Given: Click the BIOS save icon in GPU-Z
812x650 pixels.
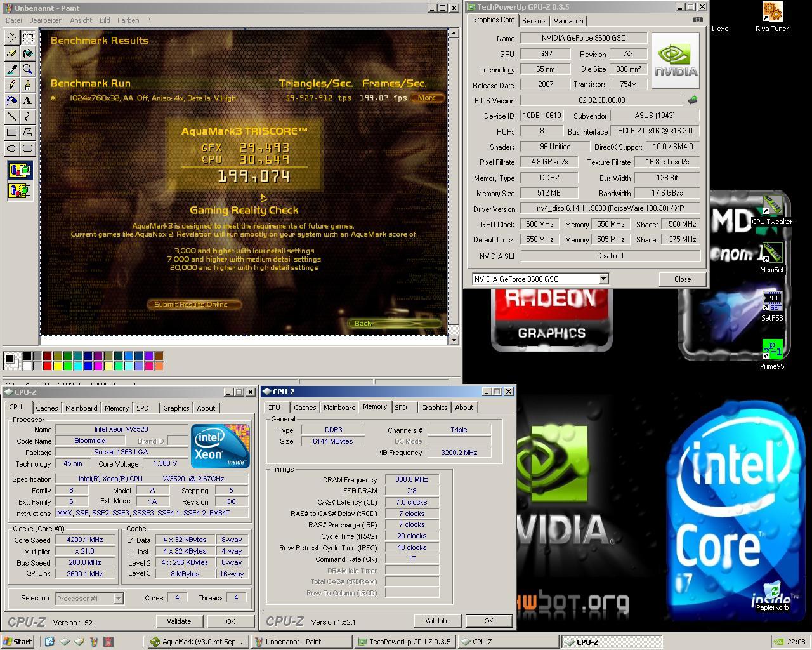Looking at the screenshot, I should (x=693, y=100).
